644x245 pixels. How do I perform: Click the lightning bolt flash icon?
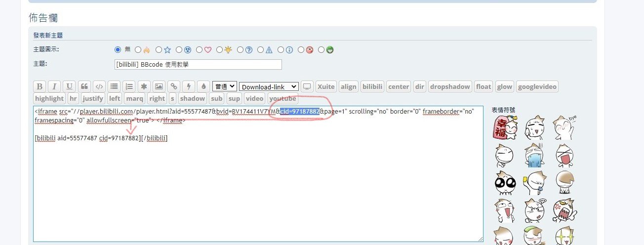click(188, 86)
